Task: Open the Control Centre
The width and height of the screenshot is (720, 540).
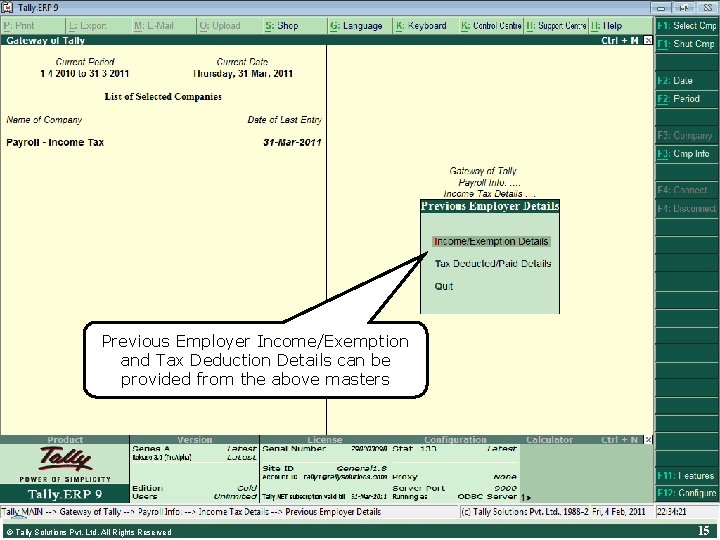Action: pos(491,26)
